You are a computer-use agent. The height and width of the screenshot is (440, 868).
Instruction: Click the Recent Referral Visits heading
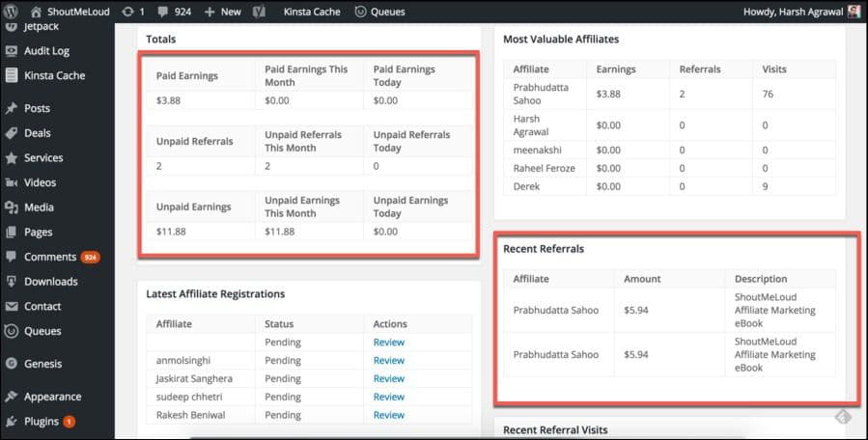point(555,430)
